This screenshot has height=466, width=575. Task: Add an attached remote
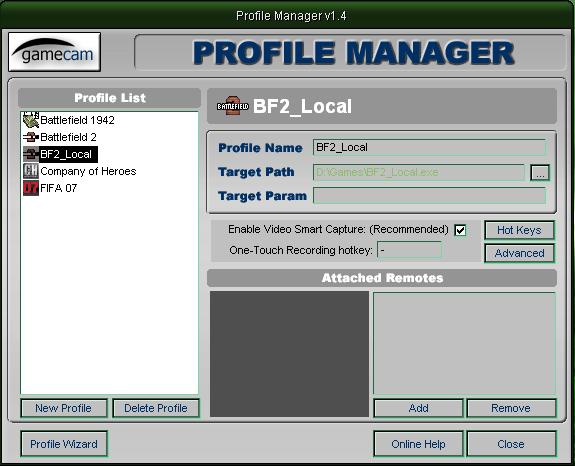[x=418, y=408]
